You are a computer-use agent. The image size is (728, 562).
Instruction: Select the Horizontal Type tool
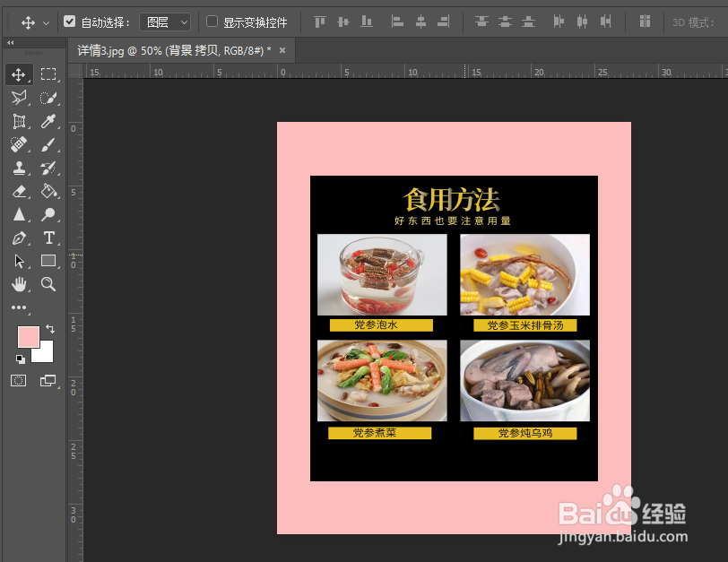[48, 238]
